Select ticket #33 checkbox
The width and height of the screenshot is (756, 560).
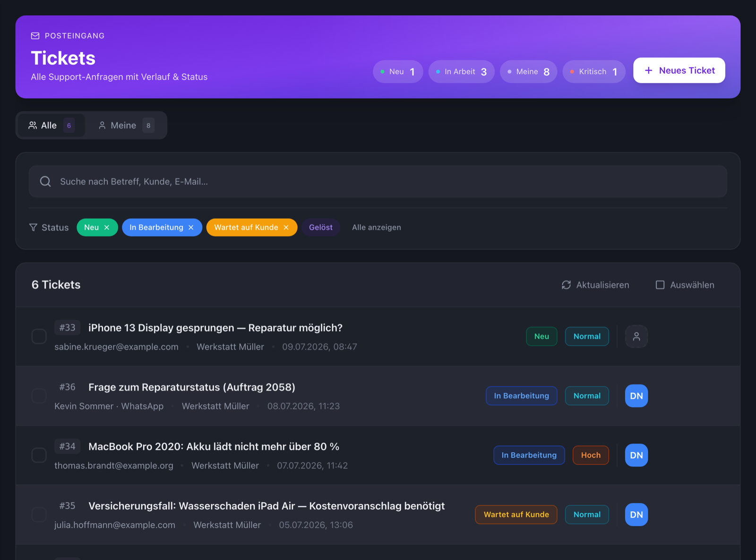coord(39,336)
